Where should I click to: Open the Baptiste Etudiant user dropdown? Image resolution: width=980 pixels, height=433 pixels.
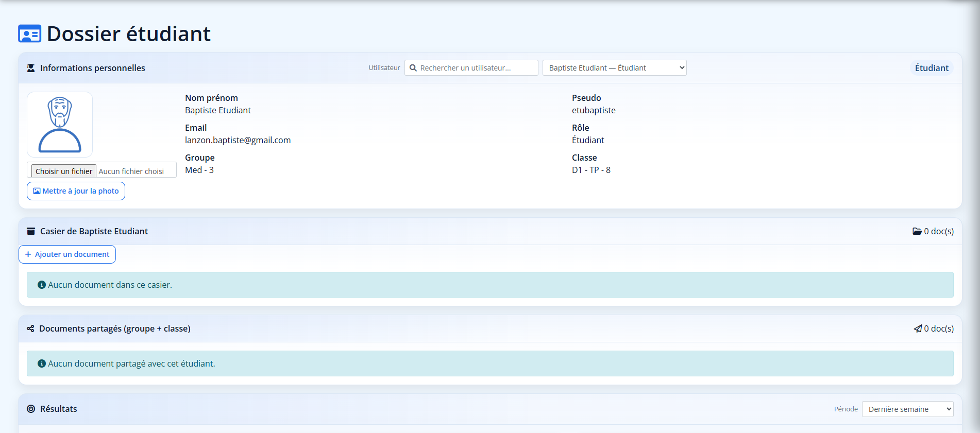coord(614,68)
